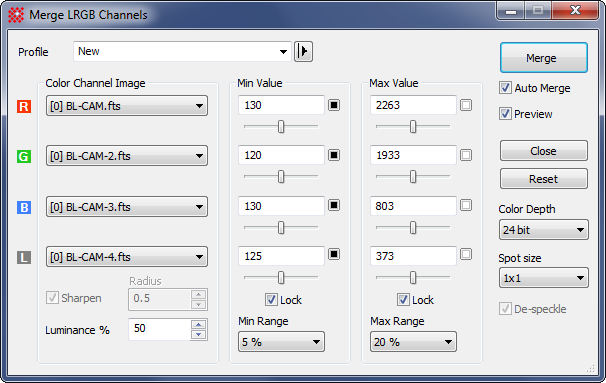Click the Merge button
The width and height of the screenshot is (606, 383).
(x=544, y=58)
